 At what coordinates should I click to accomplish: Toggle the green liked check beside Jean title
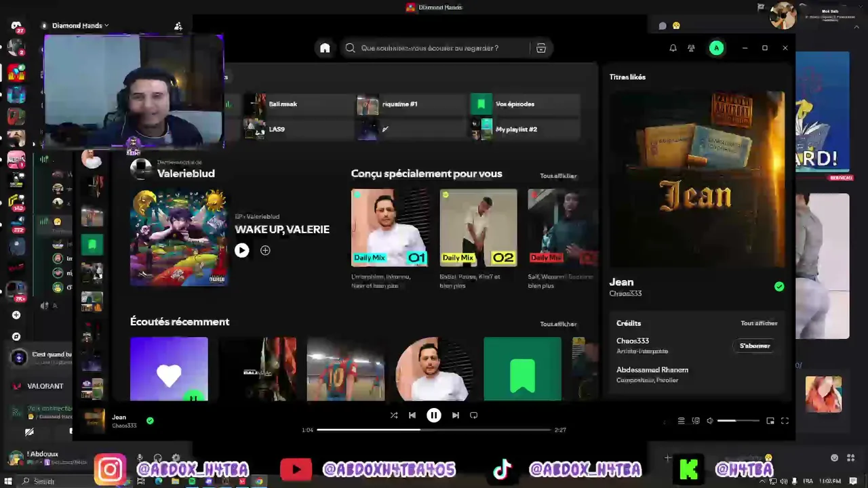pyautogui.click(x=779, y=287)
